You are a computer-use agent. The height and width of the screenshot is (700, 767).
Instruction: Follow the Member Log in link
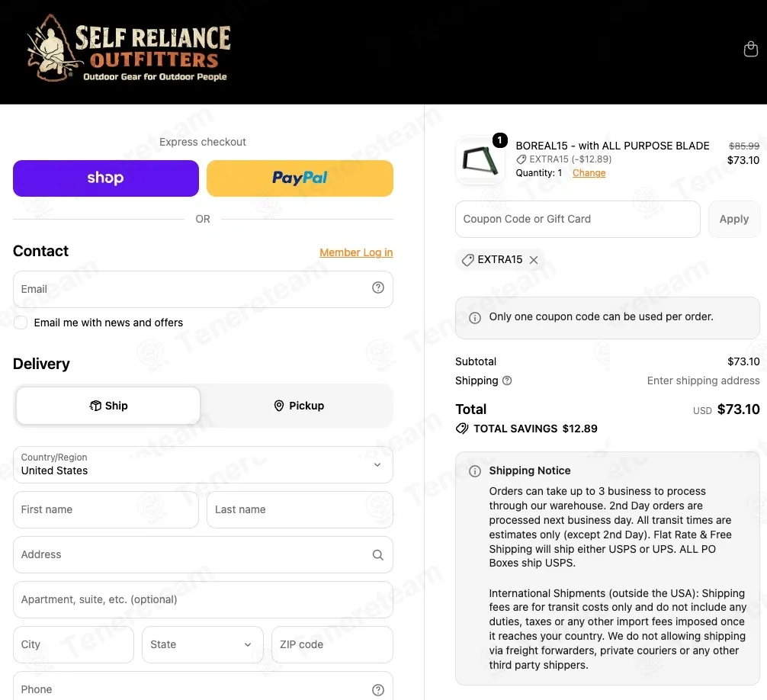tap(356, 253)
